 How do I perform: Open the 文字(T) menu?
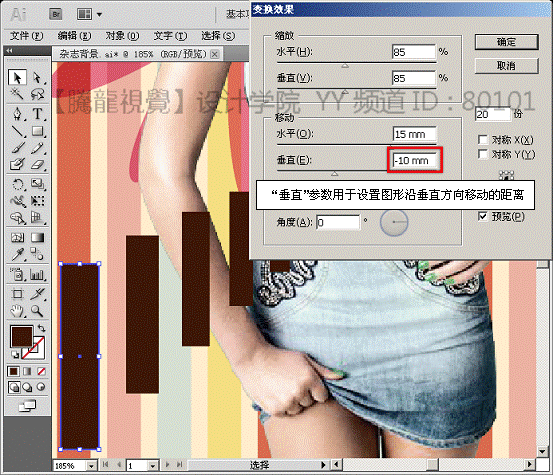[x=170, y=36]
